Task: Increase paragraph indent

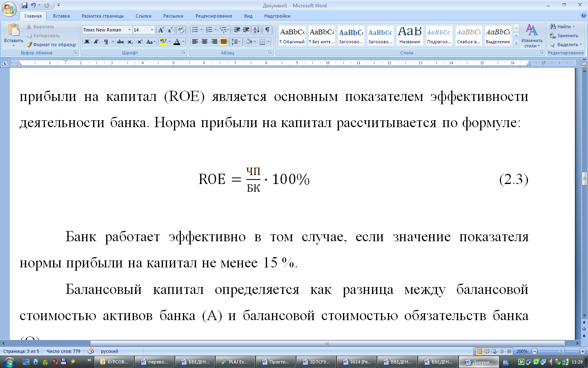Action: point(246,30)
